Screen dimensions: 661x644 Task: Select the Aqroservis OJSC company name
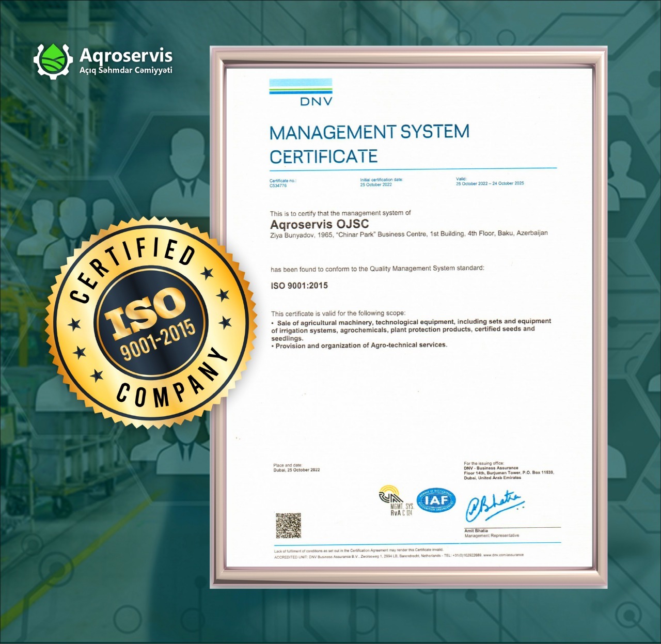pyautogui.click(x=320, y=224)
